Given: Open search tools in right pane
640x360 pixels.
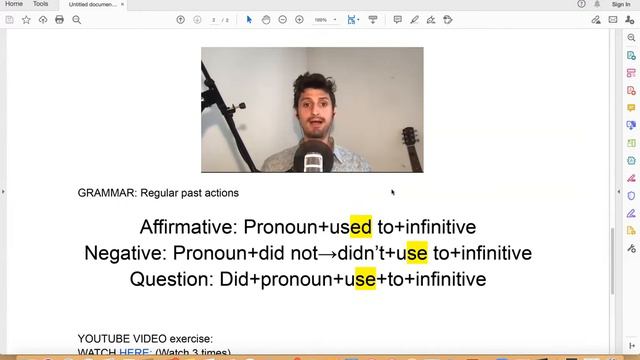Looking at the screenshot, I should (x=631, y=38).
